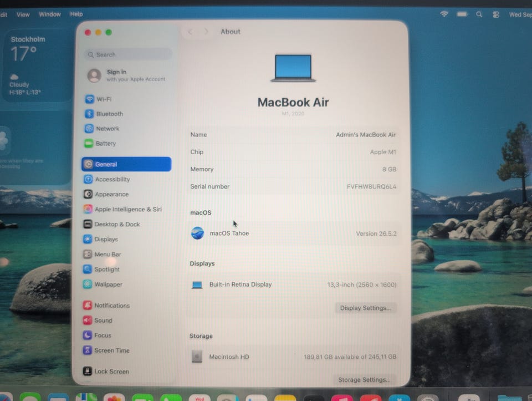Open Wallpaper settings

[x=126, y=284]
